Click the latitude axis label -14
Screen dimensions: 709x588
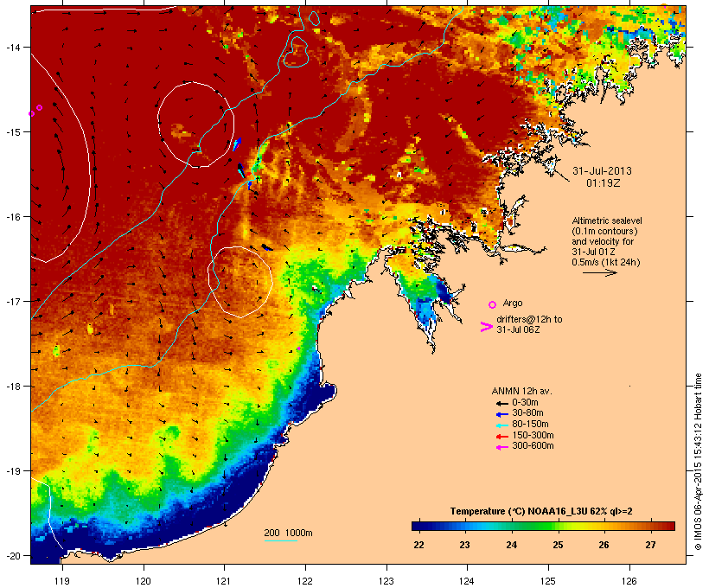13,47
